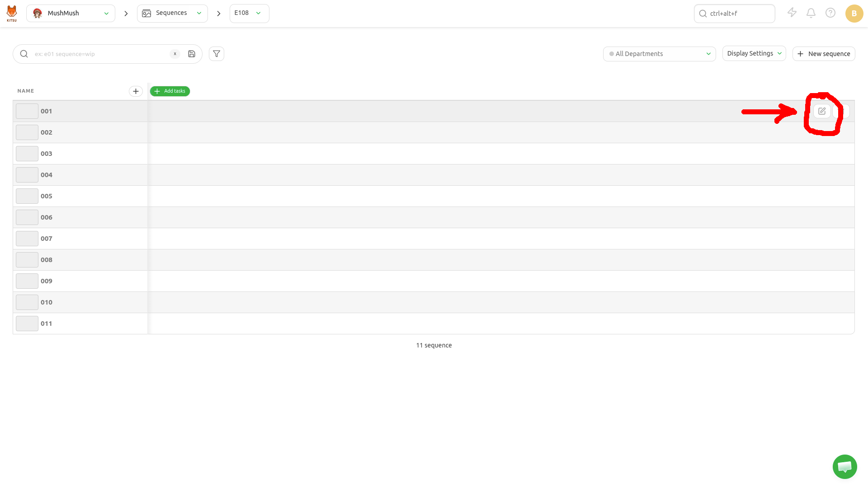Screen dimensions: 868x488
Task: Click thumbnail placeholder of sequence 011
Action: [27, 324]
